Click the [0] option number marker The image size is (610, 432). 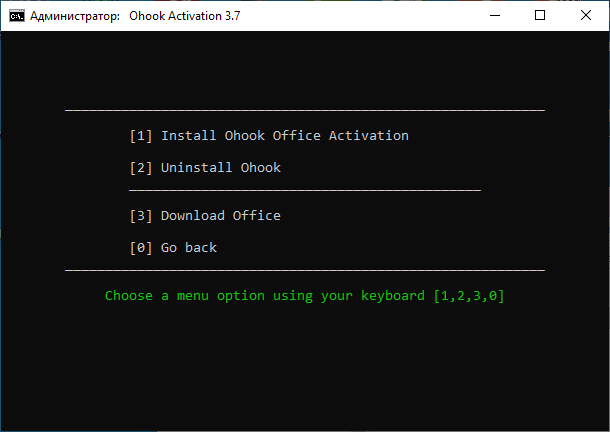141,248
